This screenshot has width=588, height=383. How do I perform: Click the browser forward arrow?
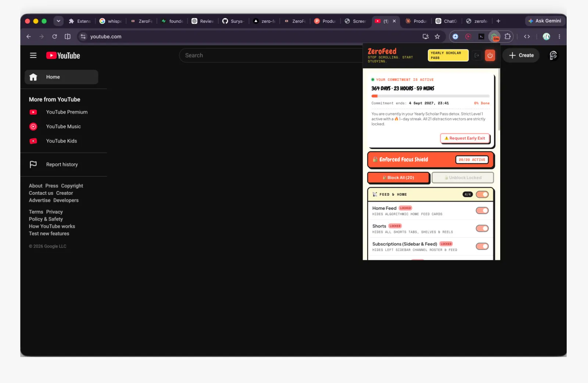point(42,36)
